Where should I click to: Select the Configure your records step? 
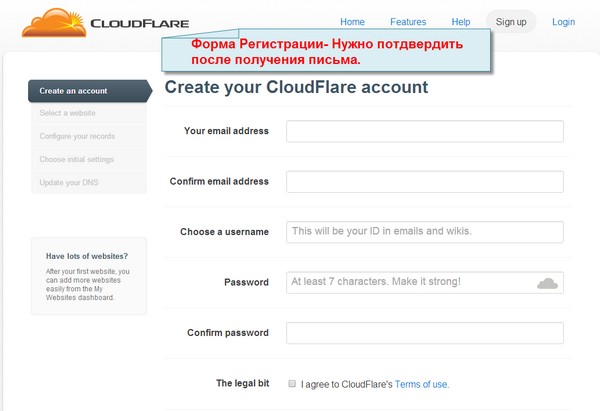click(x=89, y=136)
